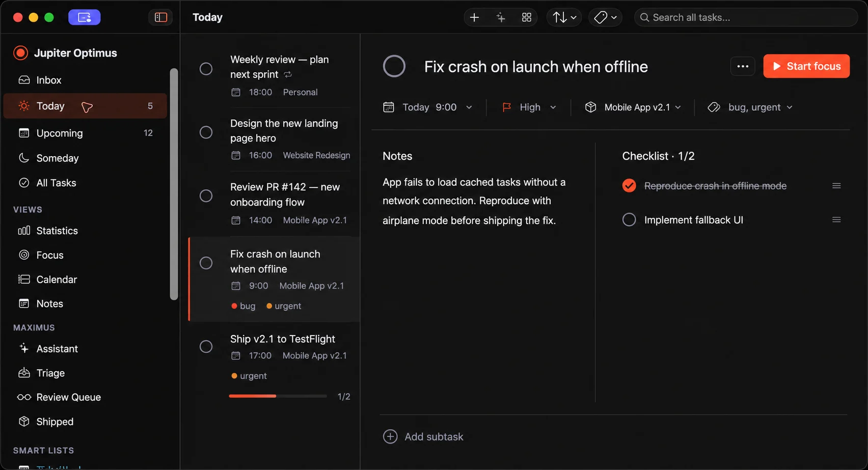Click the Personal project label
This screenshot has width=868, height=470.
pos(300,92)
